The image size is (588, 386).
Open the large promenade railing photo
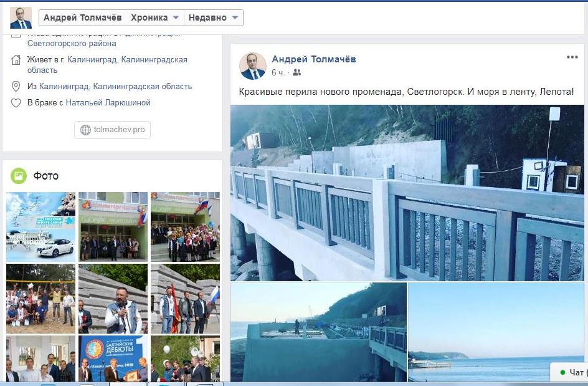pos(407,193)
